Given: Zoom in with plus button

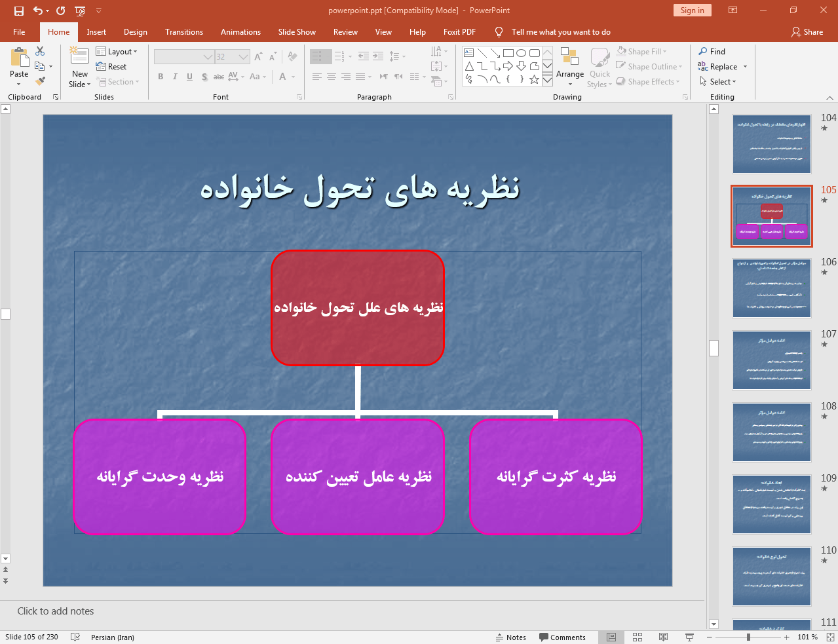Looking at the screenshot, I should (x=787, y=637).
